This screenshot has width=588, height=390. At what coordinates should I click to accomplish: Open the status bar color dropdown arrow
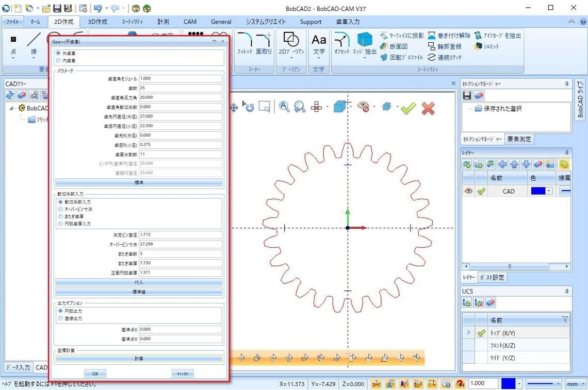519,384
